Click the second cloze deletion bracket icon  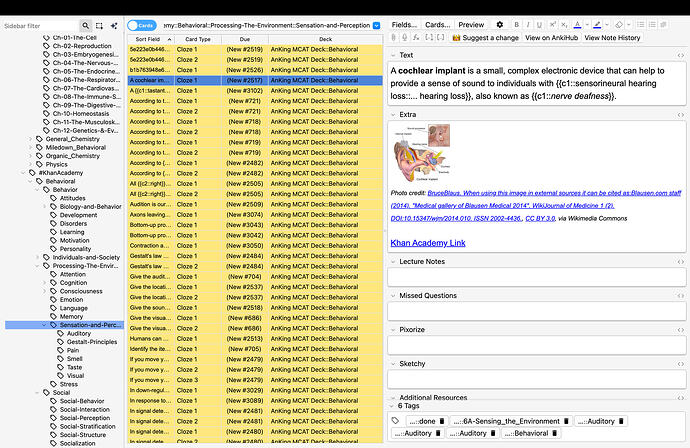click(440, 37)
